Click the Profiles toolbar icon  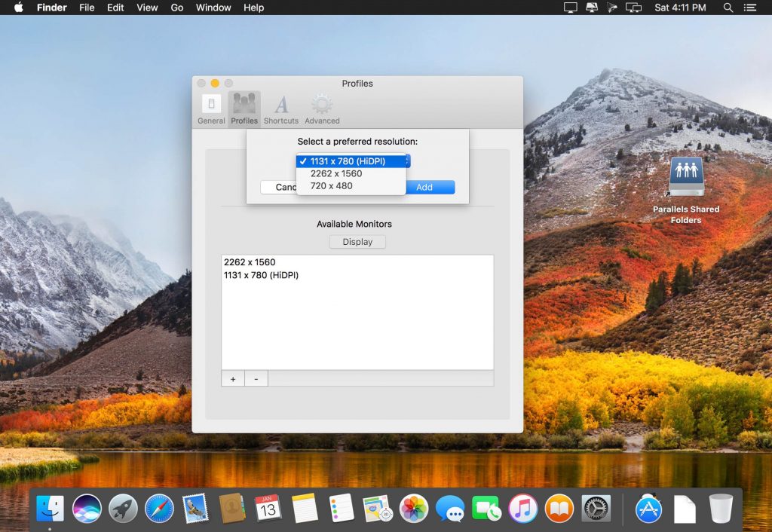coord(244,109)
